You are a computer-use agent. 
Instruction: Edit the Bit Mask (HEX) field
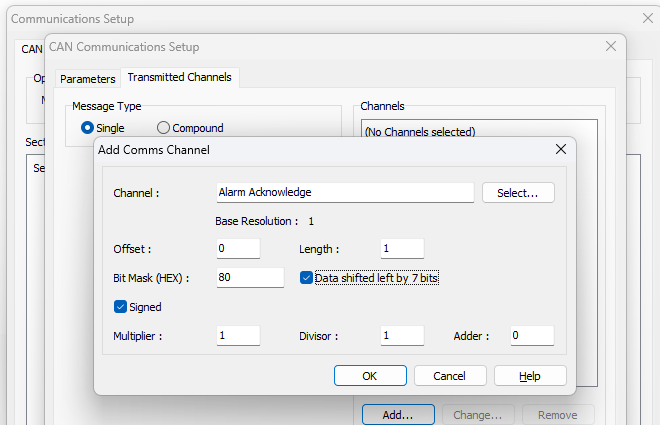pyautogui.click(x=250, y=278)
